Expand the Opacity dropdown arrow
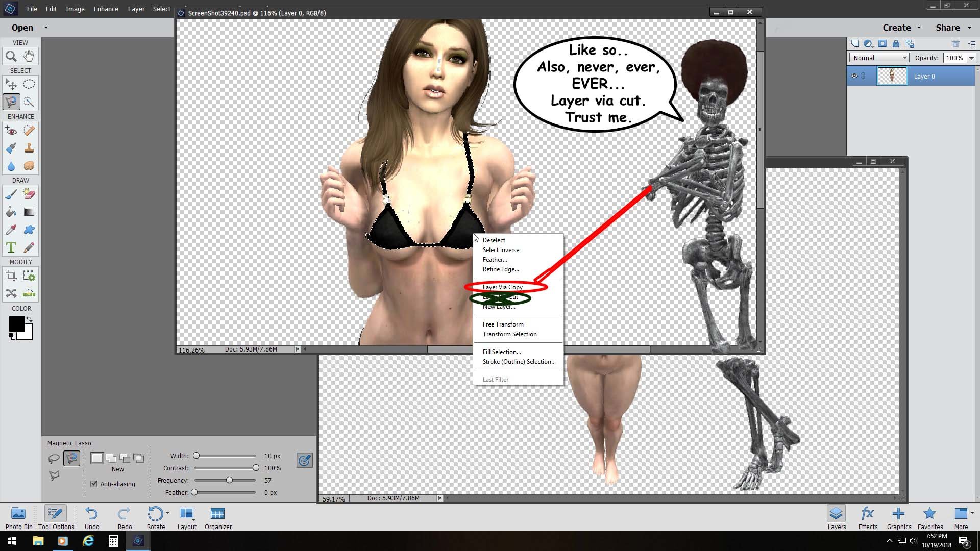Viewport: 980px width, 551px height. (971, 58)
